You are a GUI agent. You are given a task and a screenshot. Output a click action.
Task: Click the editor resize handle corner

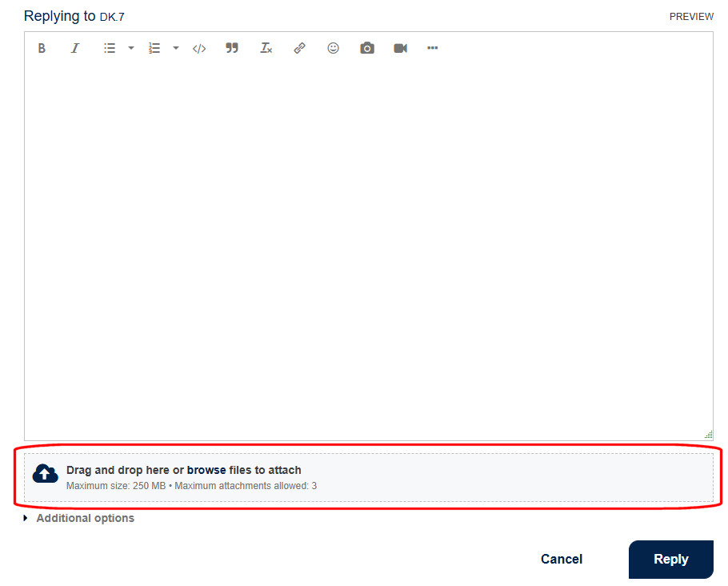(x=709, y=435)
